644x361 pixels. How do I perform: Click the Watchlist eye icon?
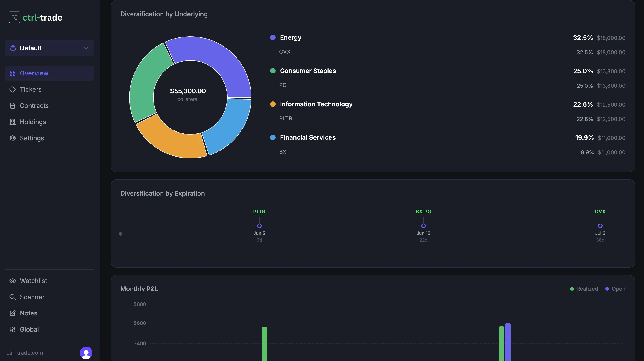pyautogui.click(x=12, y=281)
